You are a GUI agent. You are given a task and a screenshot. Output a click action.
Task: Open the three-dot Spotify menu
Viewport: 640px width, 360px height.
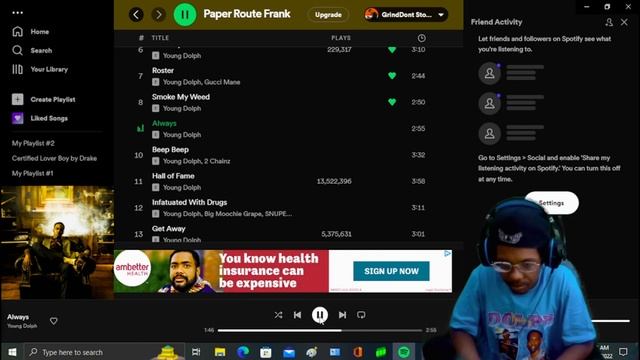point(18,13)
